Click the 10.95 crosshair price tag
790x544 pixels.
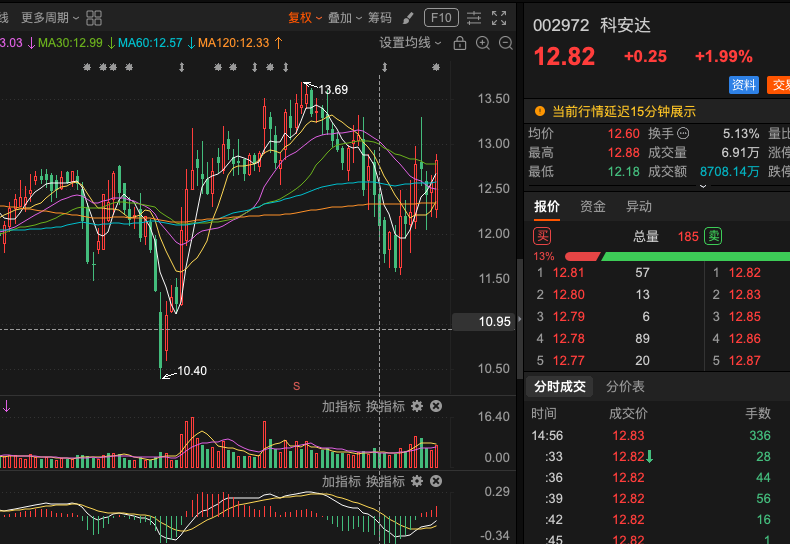pos(484,322)
